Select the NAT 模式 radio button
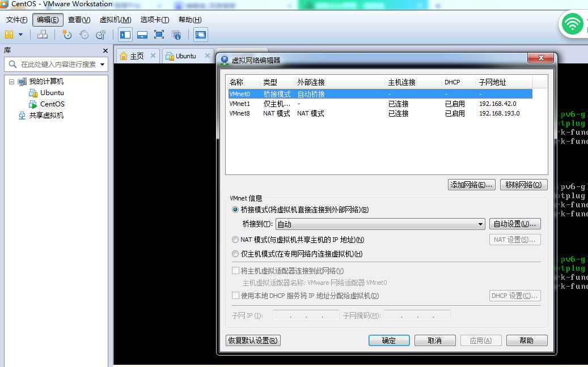The width and height of the screenshot is (588, 367). coord(235,240)
